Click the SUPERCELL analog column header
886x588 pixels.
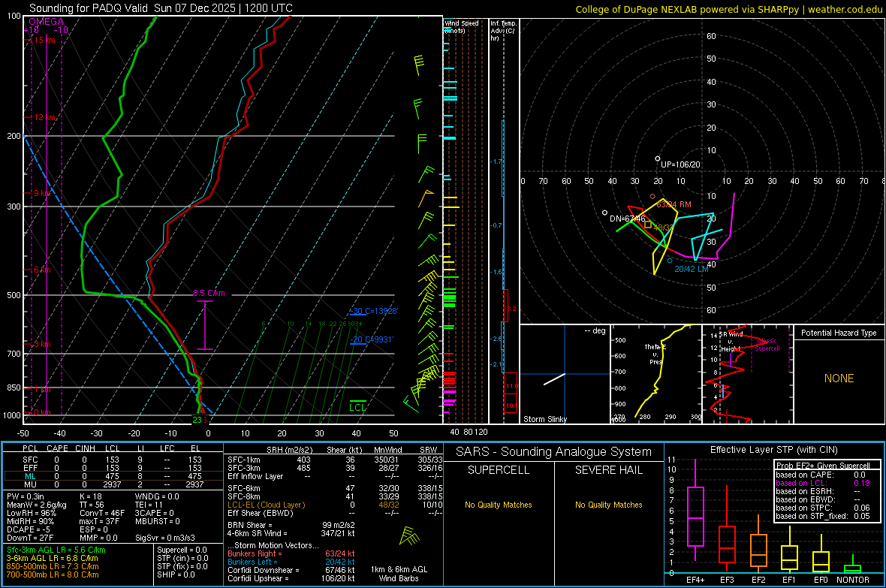[499, 470]
